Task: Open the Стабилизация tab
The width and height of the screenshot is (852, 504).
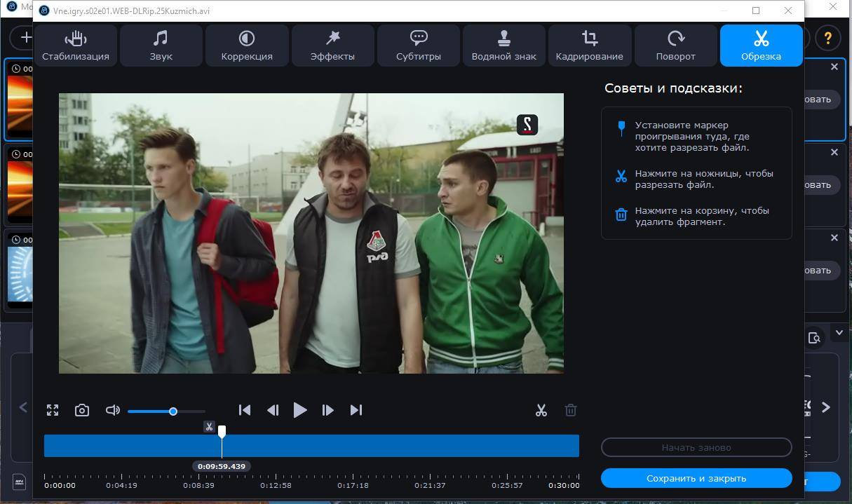Action: (76, 46)
